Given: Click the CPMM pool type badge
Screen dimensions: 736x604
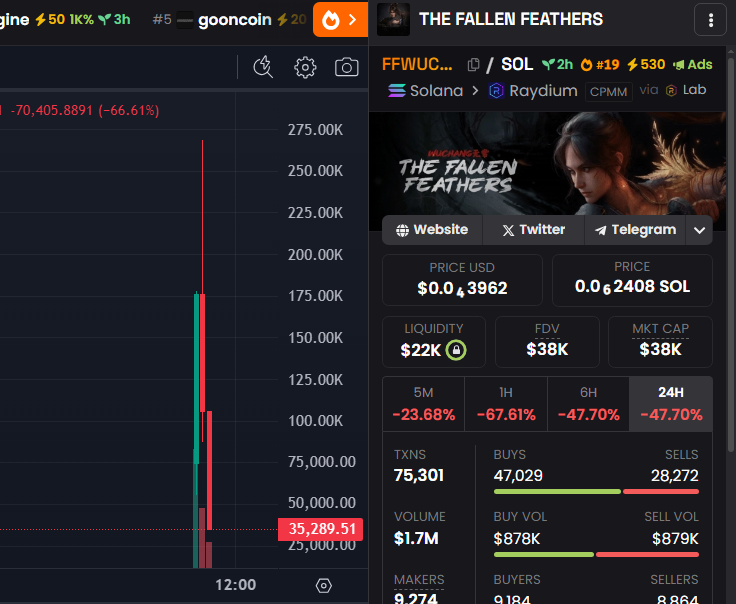Looking at the screenshot, I should click(x=608, y=92).
